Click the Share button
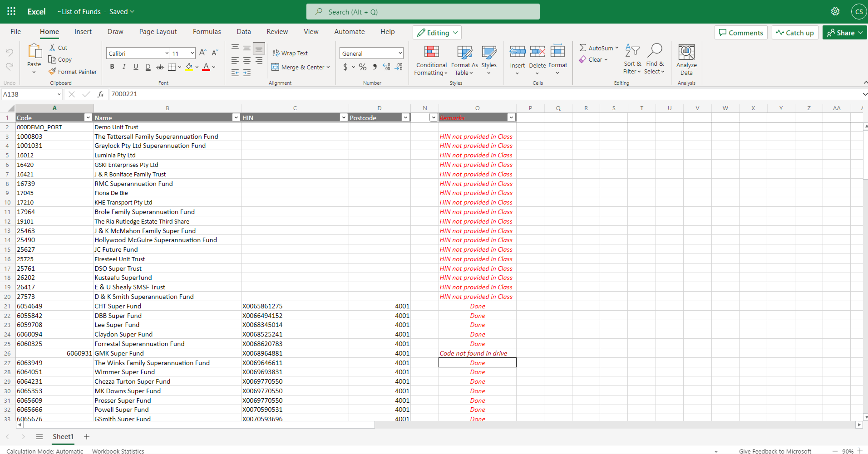This screenshot has height=454, width=868. 841,33
